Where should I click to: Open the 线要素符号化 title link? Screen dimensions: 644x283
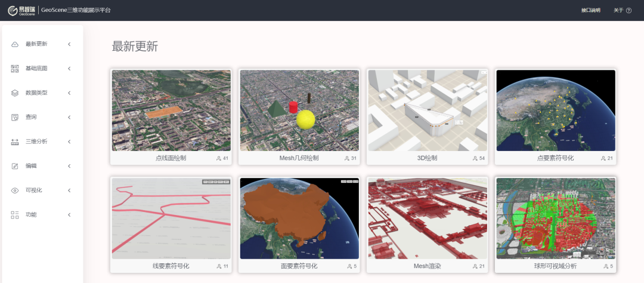[171, 266]
